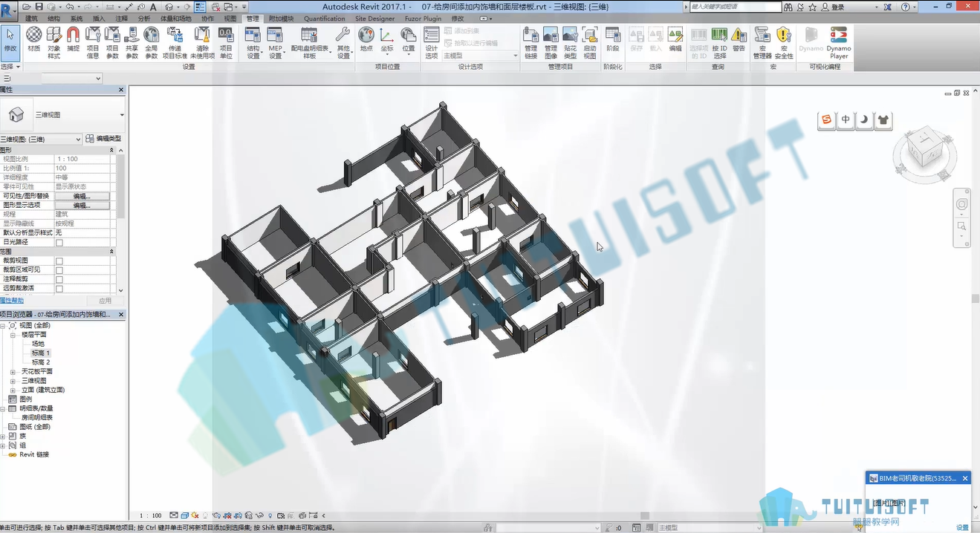
Task: Enable the 裁剪视图 (crop view) checkbox
Action: (59, 261)
